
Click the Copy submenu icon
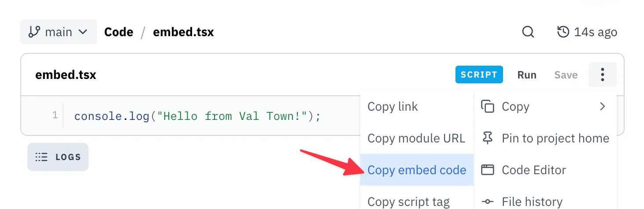click(x=487, y=106)
